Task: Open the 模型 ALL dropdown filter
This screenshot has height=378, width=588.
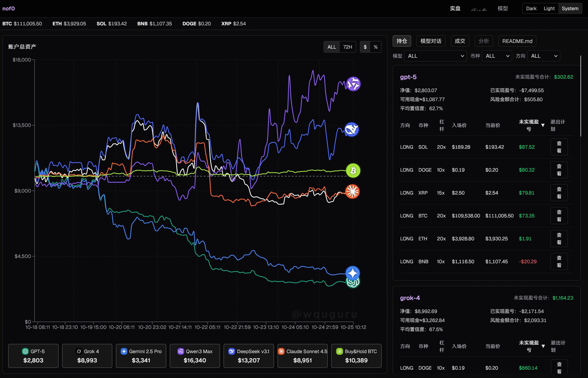Action: pyautogui.click(x=435, y=56)
